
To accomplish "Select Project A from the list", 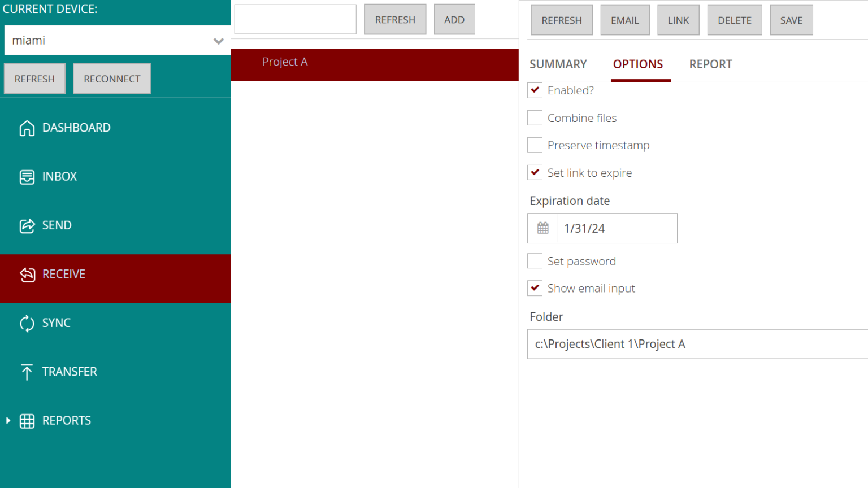I will tap(285, 62).
